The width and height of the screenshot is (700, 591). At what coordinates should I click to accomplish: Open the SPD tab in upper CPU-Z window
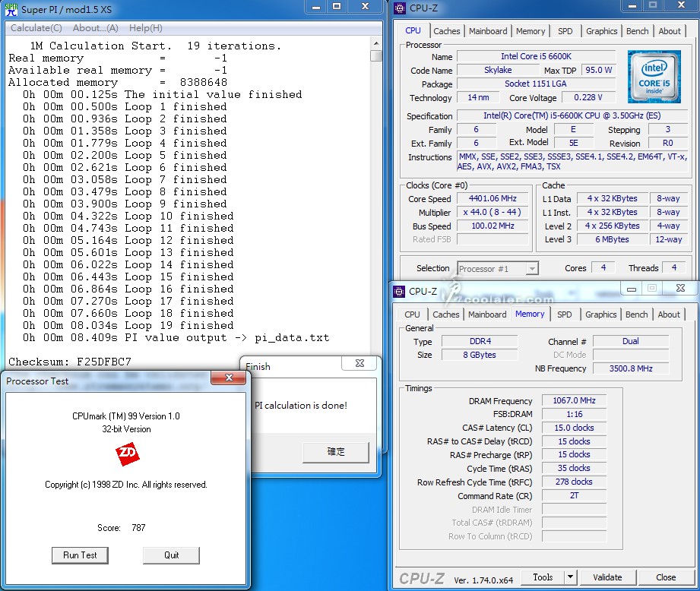565,31
